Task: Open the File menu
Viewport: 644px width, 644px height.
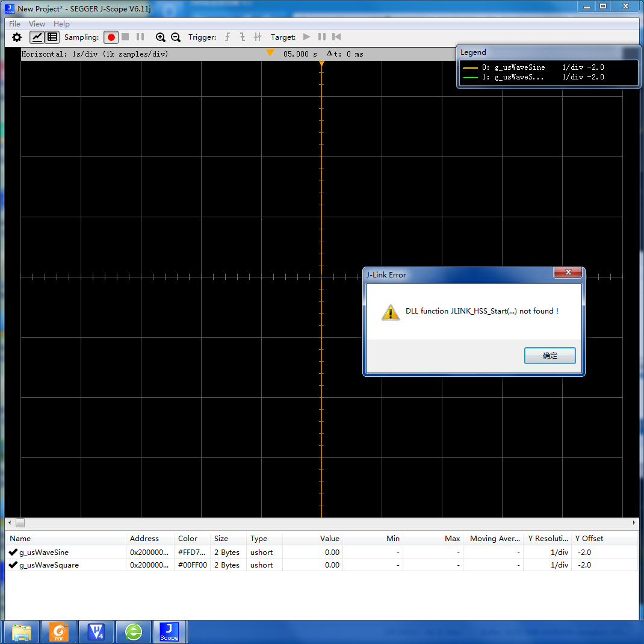Action: 14,24
